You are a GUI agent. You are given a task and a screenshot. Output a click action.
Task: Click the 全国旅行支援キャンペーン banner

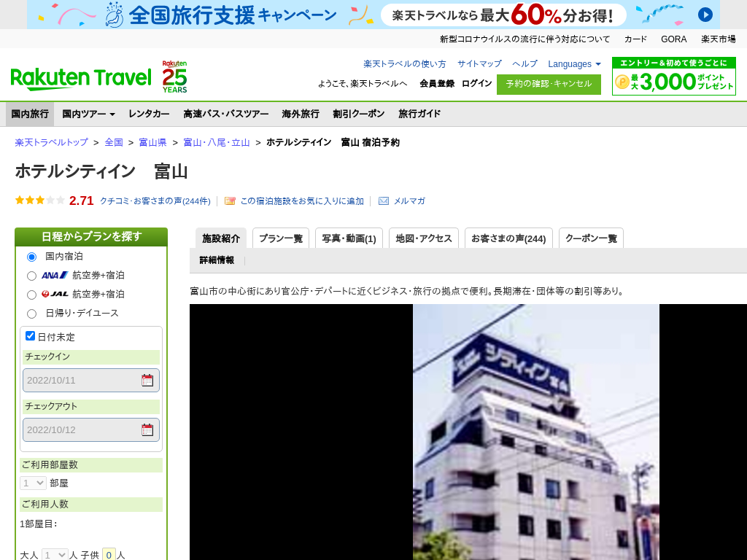pyautogui.click(x=373, y=15)
